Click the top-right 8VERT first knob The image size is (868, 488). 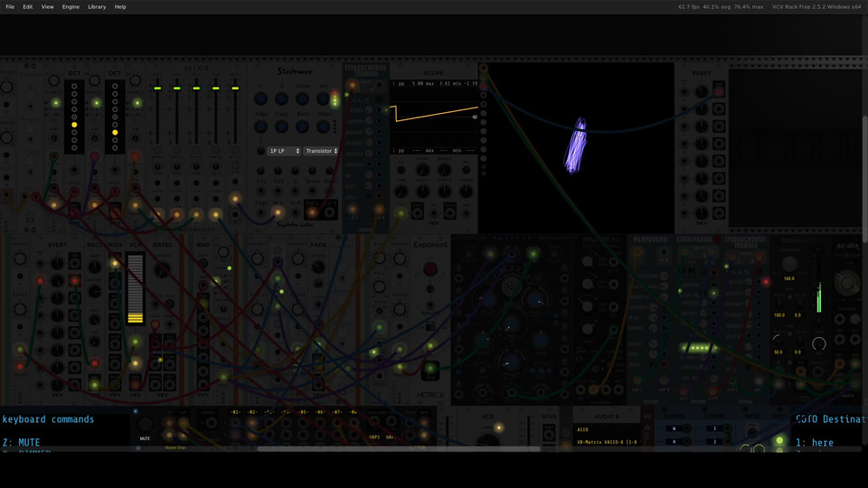pyautogui.click(x=702, y=92)
